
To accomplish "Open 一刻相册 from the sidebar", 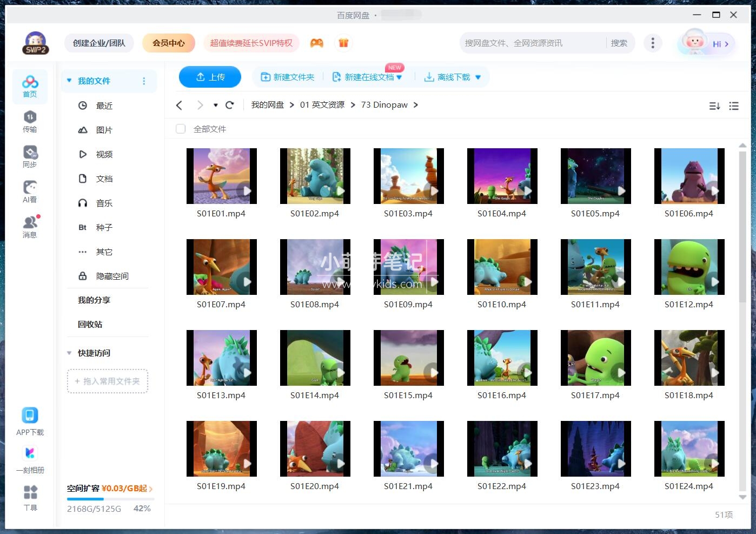I will coord(30,457).
